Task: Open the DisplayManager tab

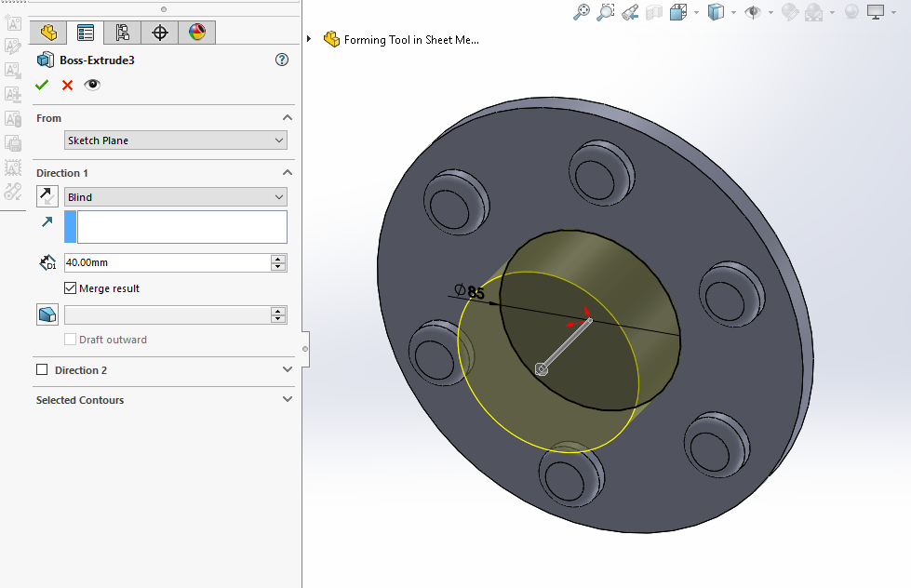Action: pos(196,33)
